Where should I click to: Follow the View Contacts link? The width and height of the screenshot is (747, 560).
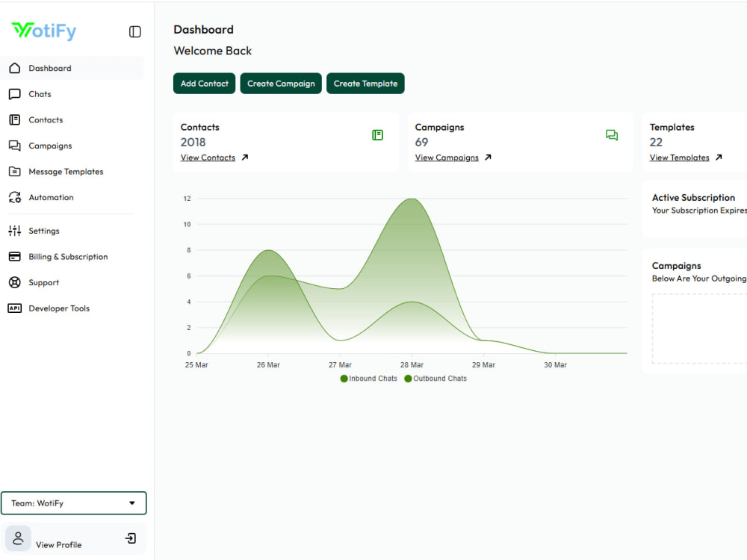[x=208, y=158]
